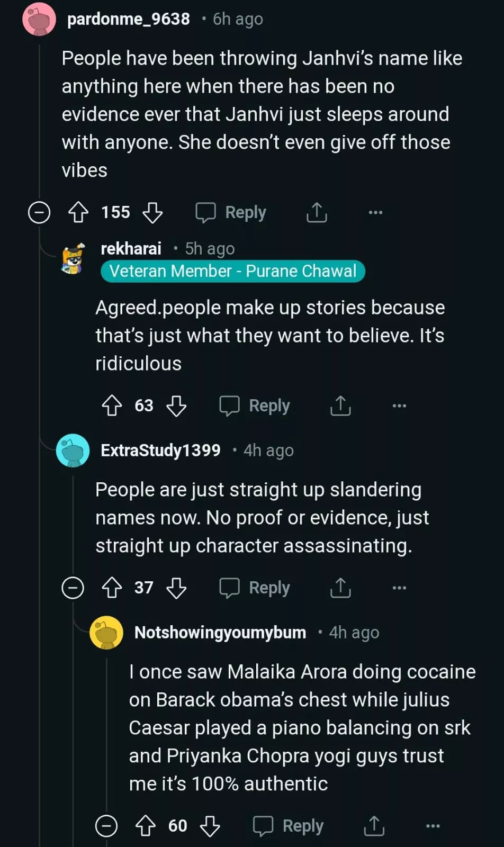Collapse pardonme_9638's comment thread
Screen dimensions: 504x847
[39, 212]
